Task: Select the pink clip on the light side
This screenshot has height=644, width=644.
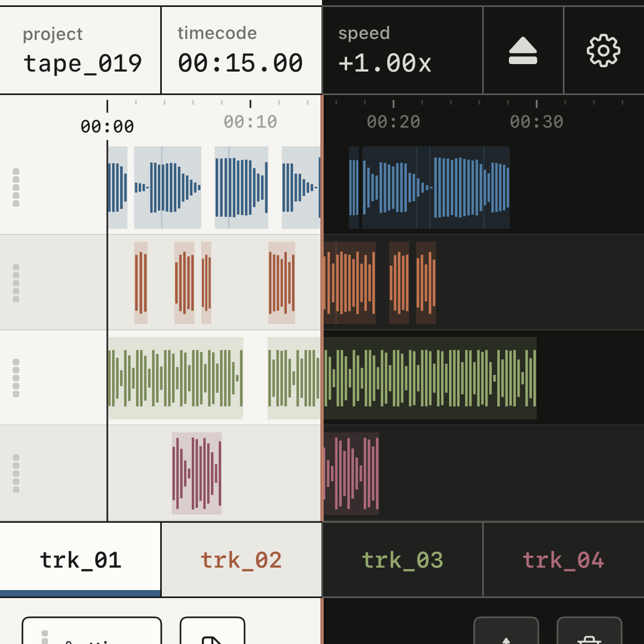Action: (197, 473)
